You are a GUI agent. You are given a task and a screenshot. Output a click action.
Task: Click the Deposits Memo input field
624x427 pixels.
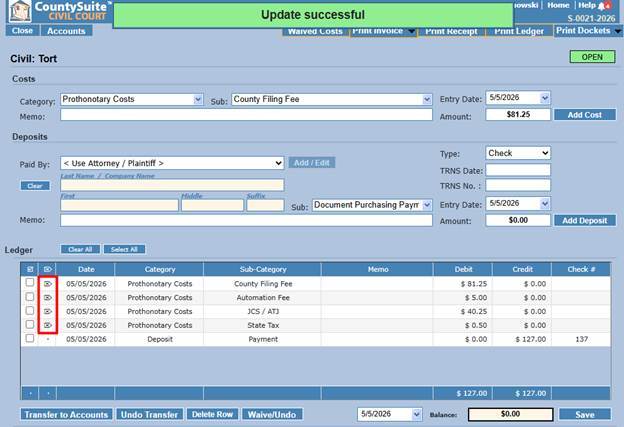(246, 220)
